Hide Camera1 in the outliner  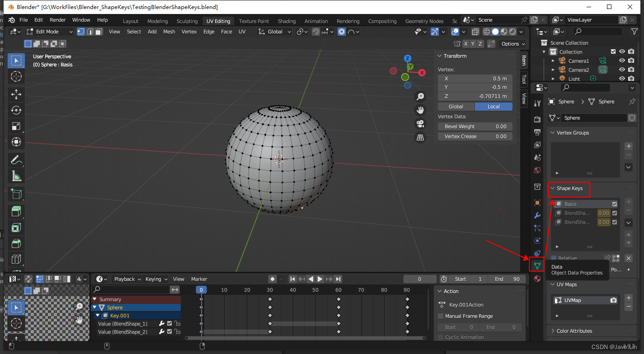tap(622, 61)
